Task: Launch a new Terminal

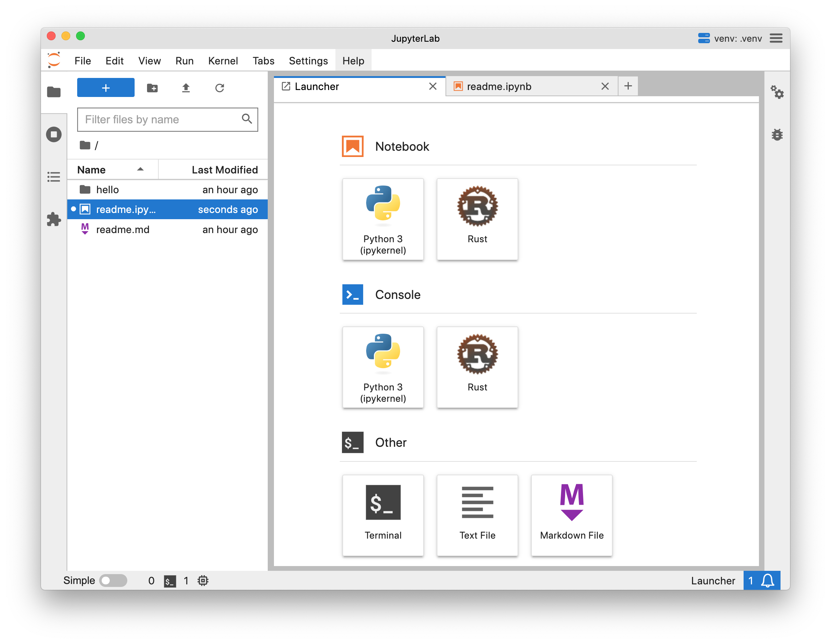Action: point(383,515)
